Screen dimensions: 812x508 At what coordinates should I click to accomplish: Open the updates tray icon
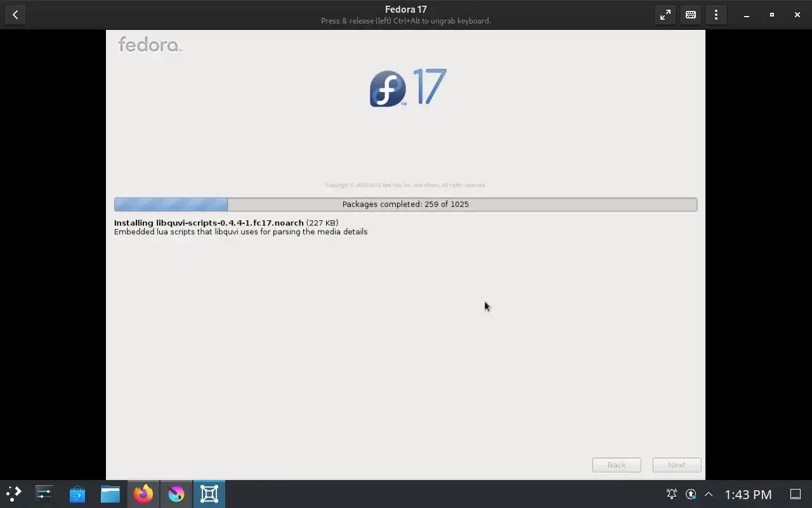point(691,494)
